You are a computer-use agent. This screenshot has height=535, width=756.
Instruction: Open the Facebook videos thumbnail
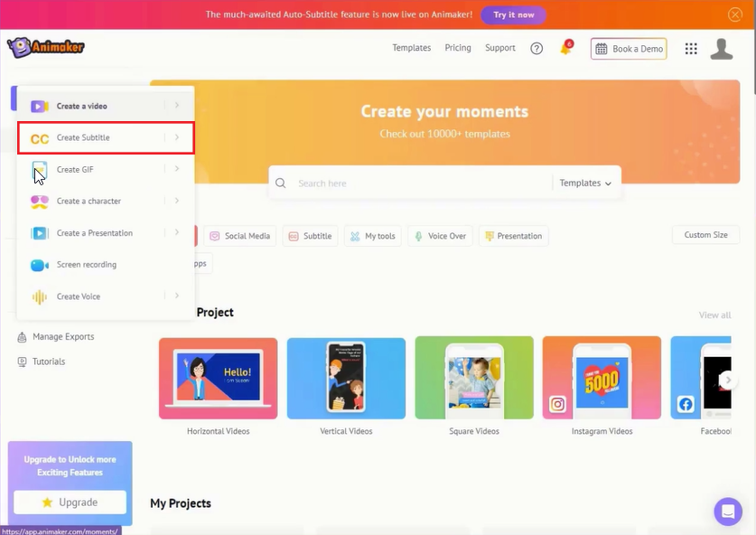[x=701, y=378]
